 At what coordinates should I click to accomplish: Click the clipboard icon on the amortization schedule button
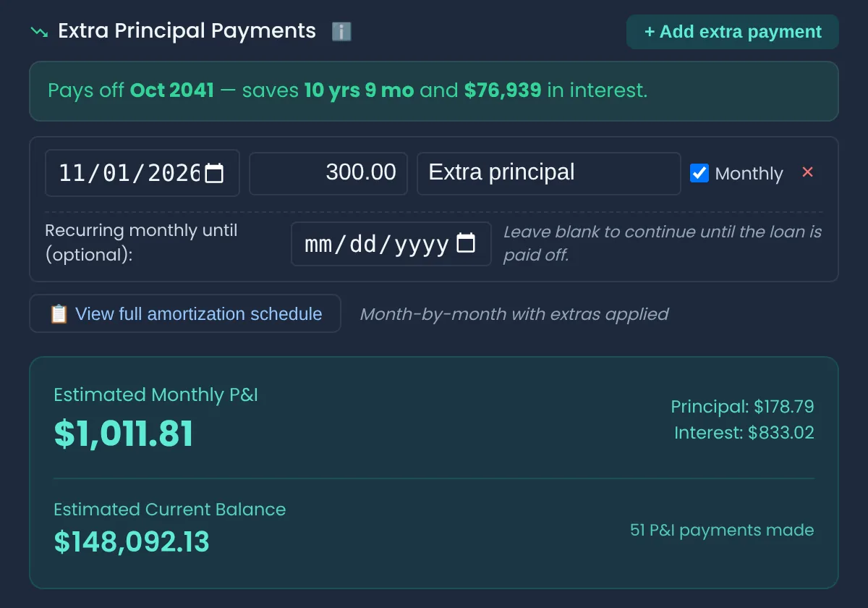(x=59, y=313)
